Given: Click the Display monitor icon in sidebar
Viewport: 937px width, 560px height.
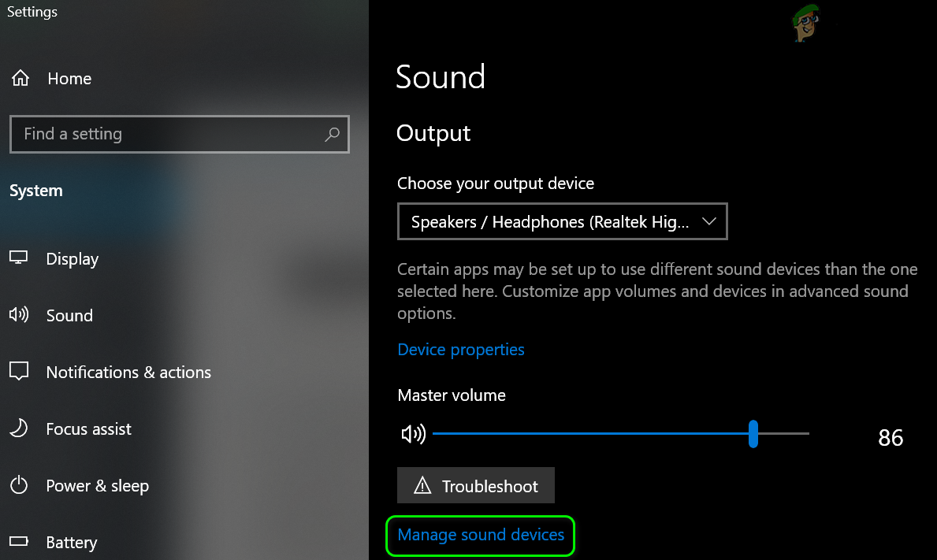Looking at the screenshot, I should coord(19,258).
